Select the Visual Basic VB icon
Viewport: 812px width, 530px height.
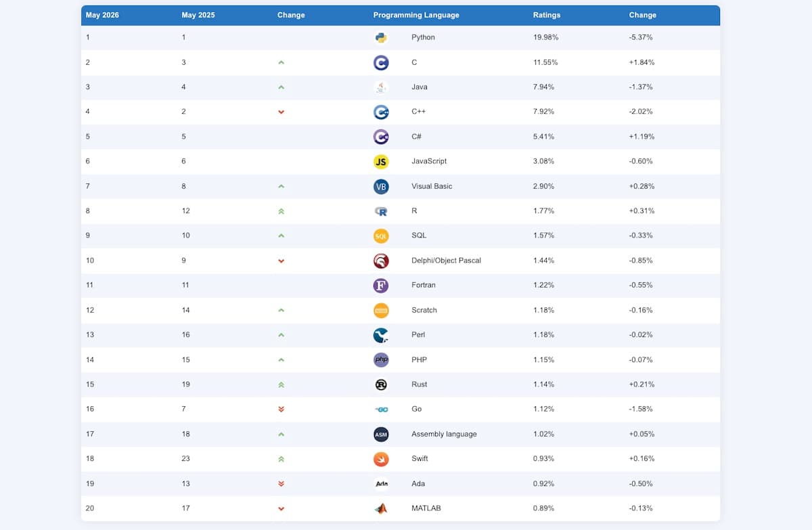pos(381,186)
